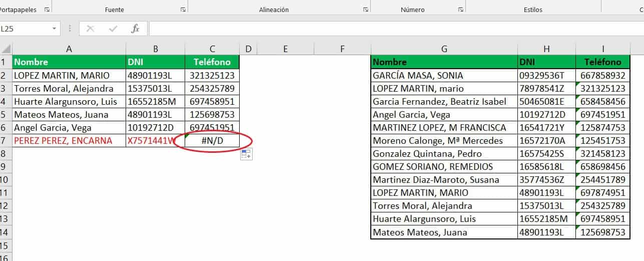The height and width of the screenshot is (261, 644).
Task: Select column B header
Action: [156, 49]
